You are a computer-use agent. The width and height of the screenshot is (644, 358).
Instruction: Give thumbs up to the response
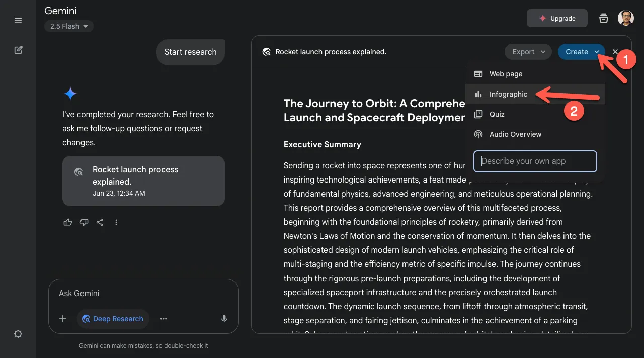(68, 222)
